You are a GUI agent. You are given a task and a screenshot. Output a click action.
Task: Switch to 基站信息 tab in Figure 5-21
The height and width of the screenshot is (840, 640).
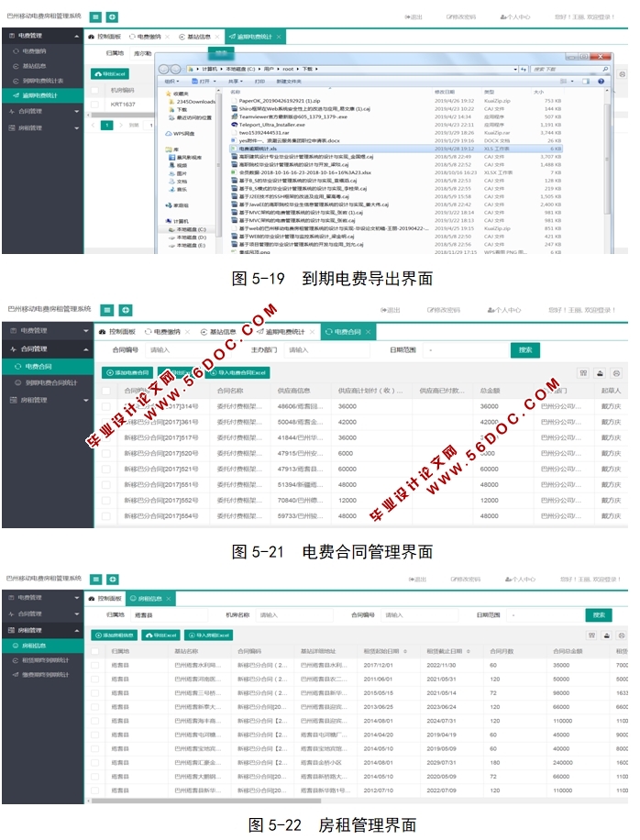point(218,332)
